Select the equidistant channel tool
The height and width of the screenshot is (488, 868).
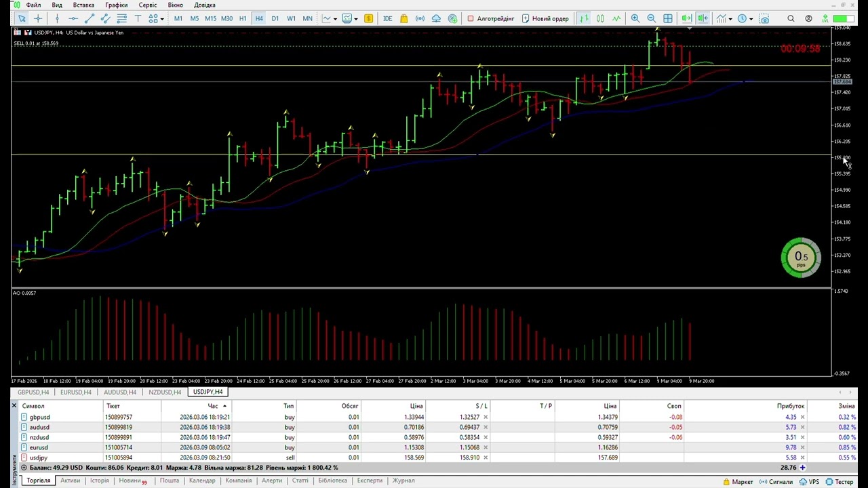point(106,18)
